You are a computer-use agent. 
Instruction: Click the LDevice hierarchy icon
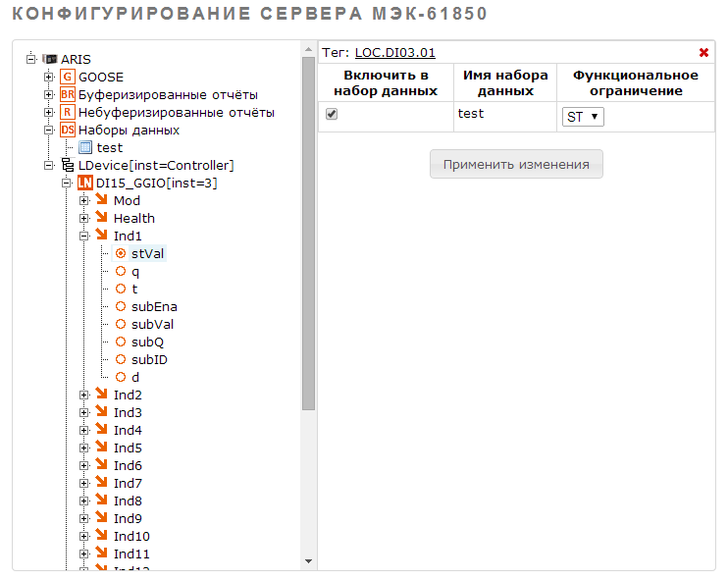click(x=68, y=165)
